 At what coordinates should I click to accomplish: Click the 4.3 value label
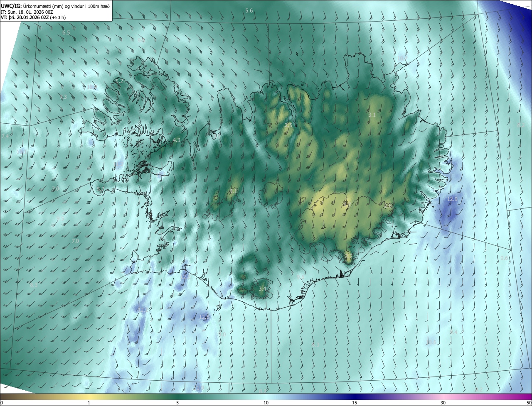[x=176, y=140]
